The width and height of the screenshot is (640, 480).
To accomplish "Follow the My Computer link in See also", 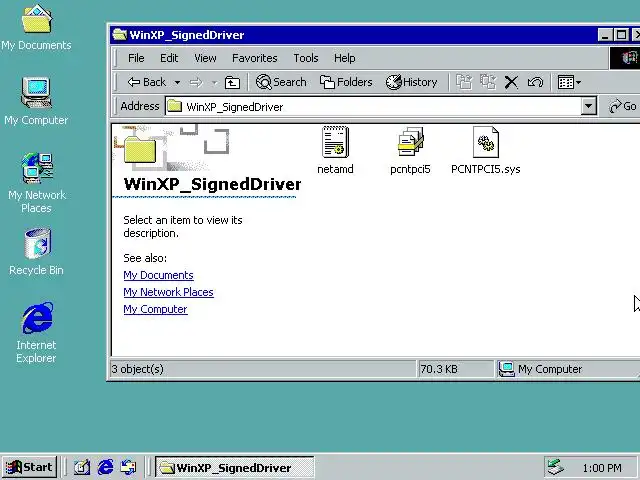I will [155, 309].
